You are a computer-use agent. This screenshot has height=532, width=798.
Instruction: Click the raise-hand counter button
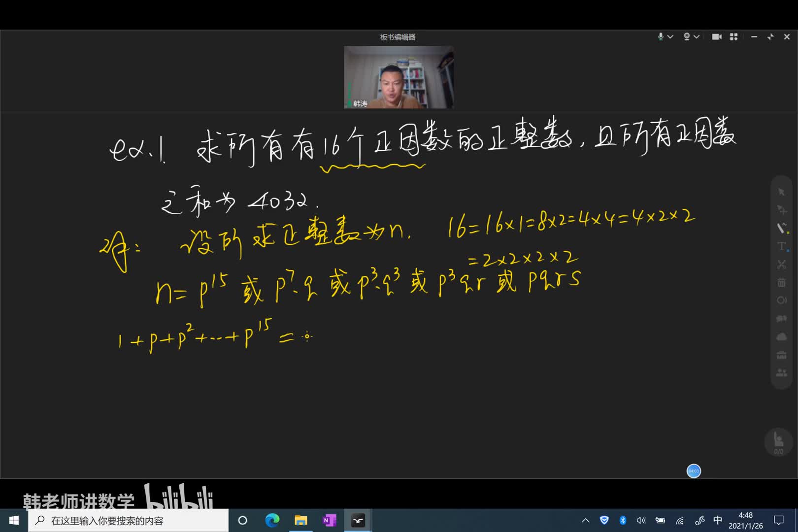pyautogui.click(x=778, y=442)
